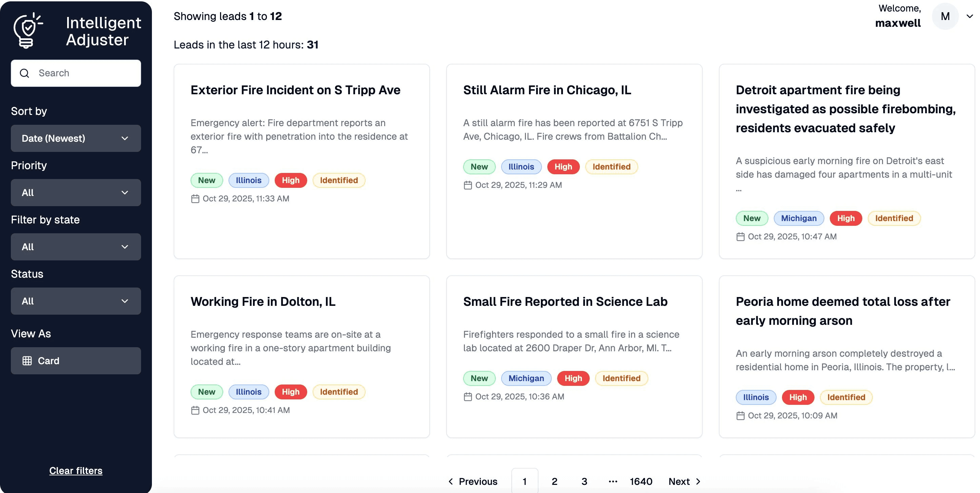Go to the Next page
980x493 pixels.
click(x=685, y=481)
